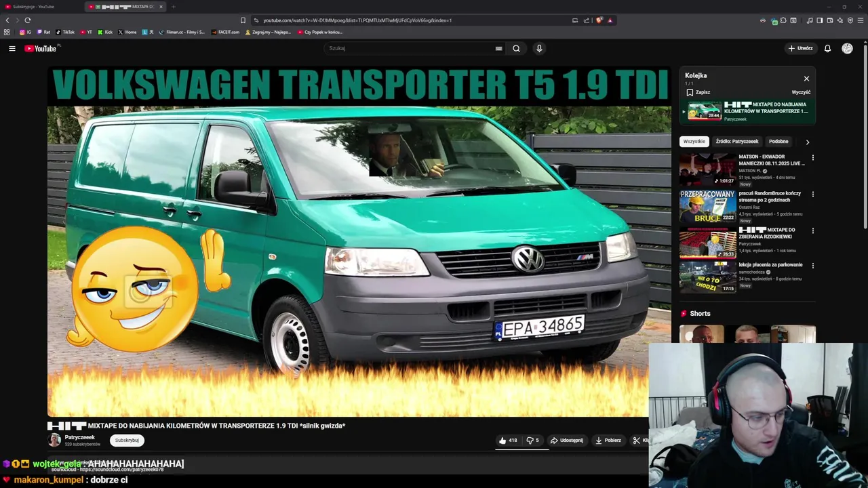The height and width of the screenshot is (488, 868).
Task: Open the apps grid icon in bookmarks bar
Action: [x=7, y=32]
